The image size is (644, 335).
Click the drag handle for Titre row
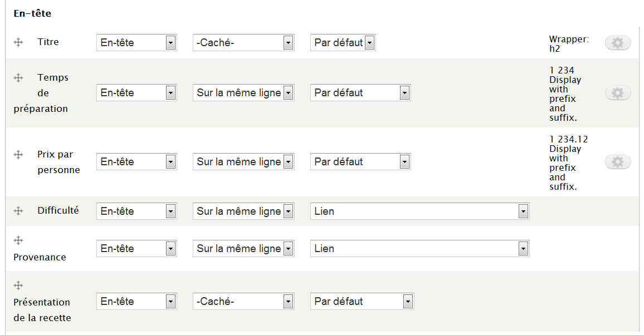[x=18, y=42]
